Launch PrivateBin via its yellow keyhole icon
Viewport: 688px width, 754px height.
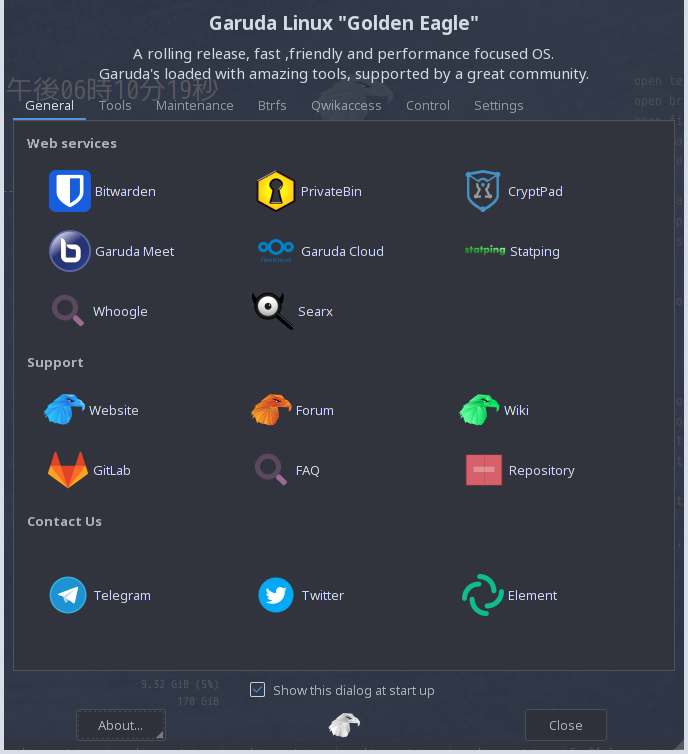[275, 191]
